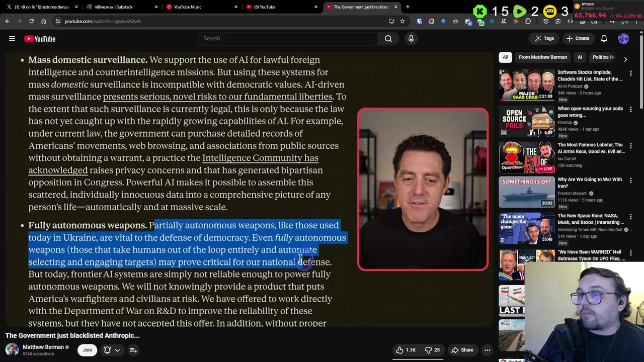This screenshot has width=644, height=362.
Task: Open the We Have Been WARNED video title
Action: pos(591,255)
